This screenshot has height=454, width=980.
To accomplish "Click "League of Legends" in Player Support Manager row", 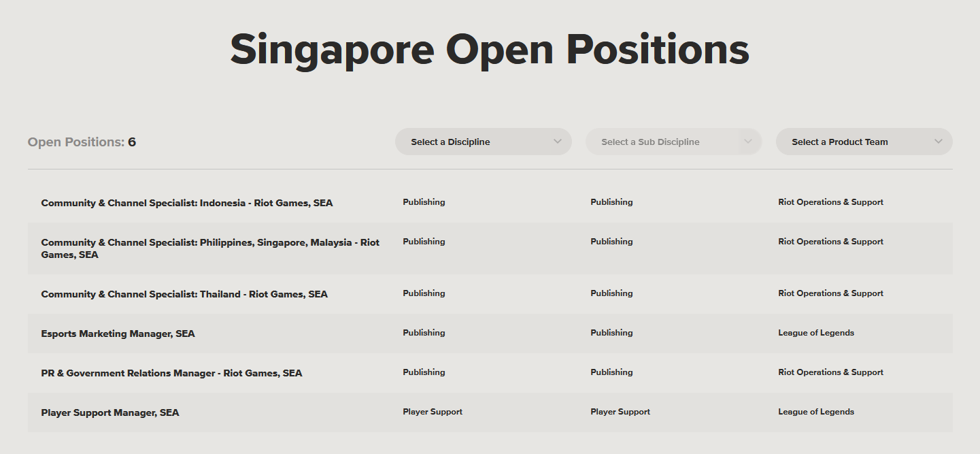I will (816, 412).
